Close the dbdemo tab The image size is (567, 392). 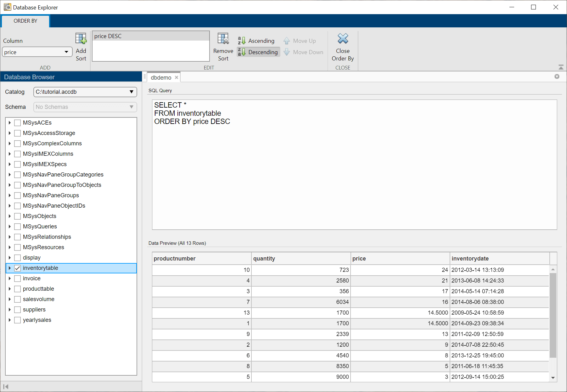point(177,78)
